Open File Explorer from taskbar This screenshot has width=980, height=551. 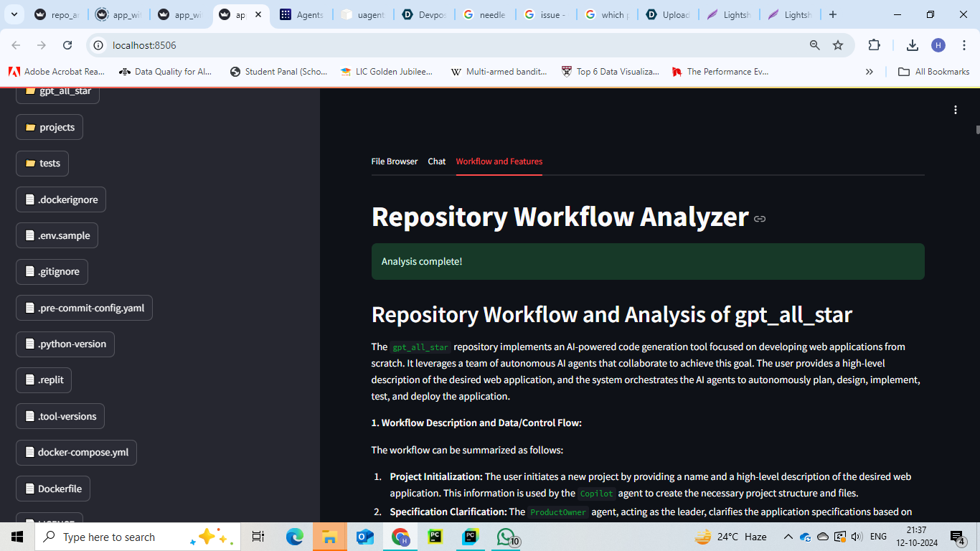330,537
